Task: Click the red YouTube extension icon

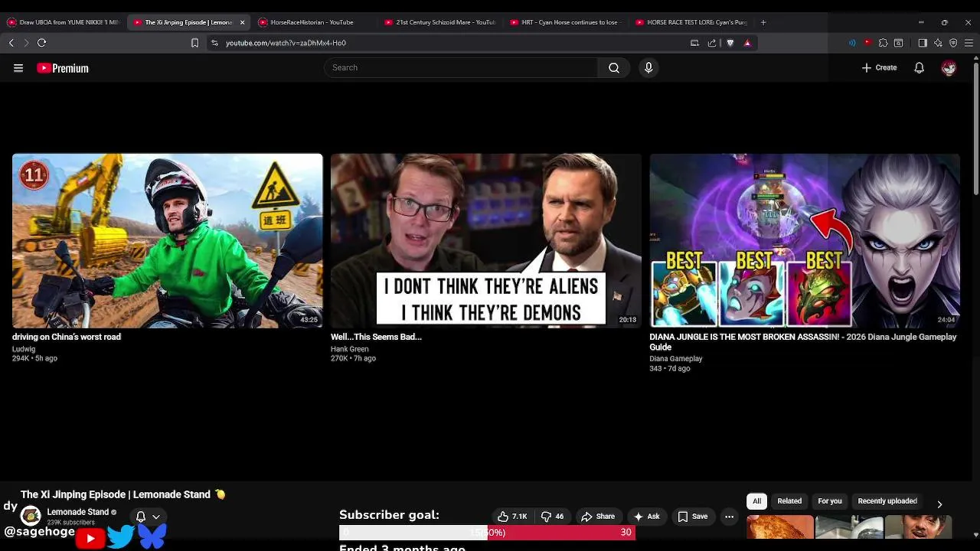Action: coord(867,43)
